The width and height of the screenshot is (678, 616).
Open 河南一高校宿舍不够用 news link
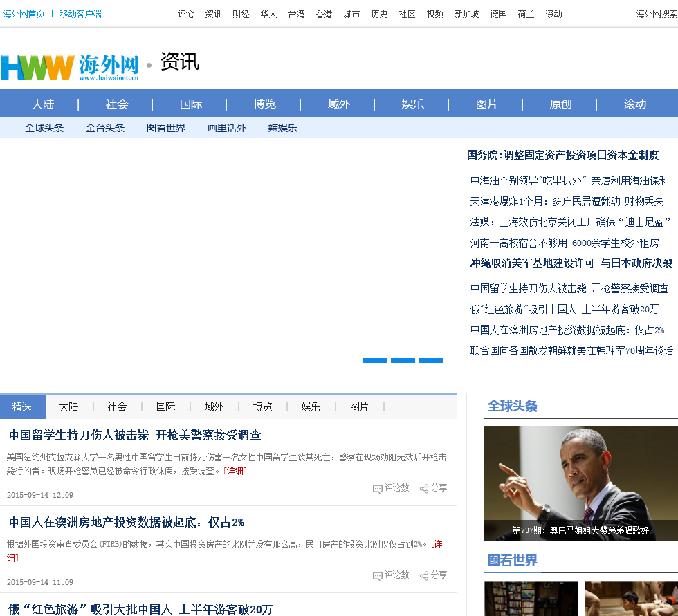pyautogui.click(x=565, y=243)
